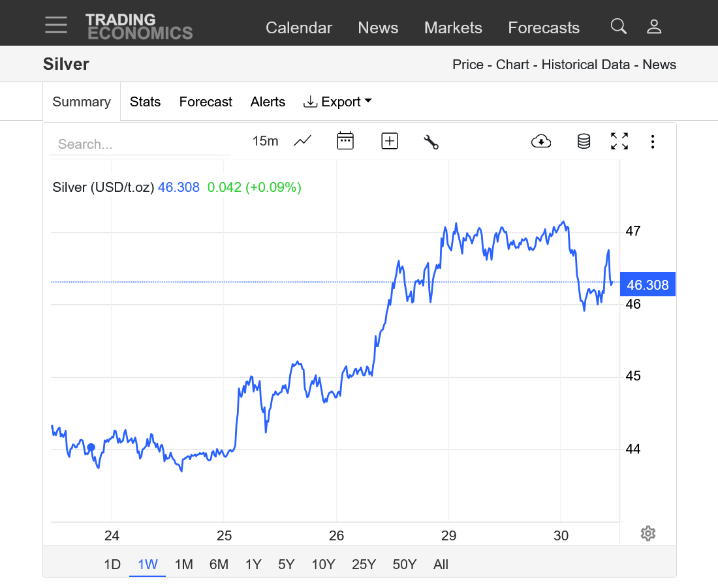Image resolution: width=718 pixels, height=588 pixels.
Task: Open the hamburger navigation menu
Action: [56, 25]
